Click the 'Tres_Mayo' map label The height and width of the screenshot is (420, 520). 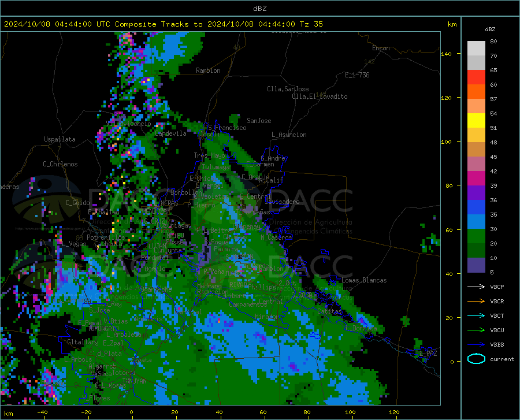click(x=209, y=155)
